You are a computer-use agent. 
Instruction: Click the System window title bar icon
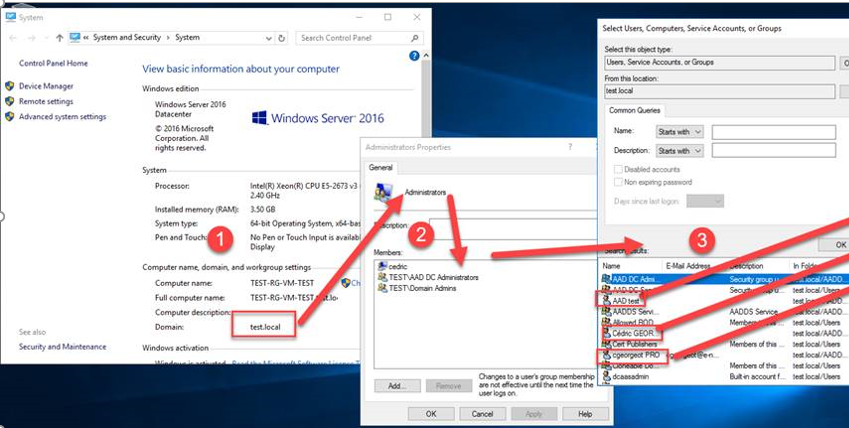[x=10, y=17]
